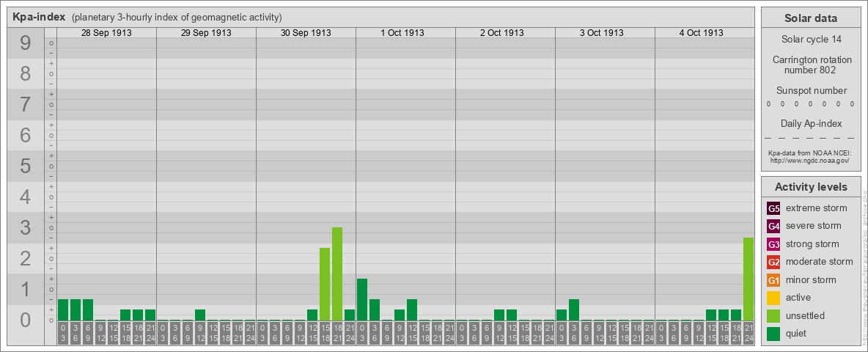
Task: Click the Kp scale number 5
Action: (26, 166)
